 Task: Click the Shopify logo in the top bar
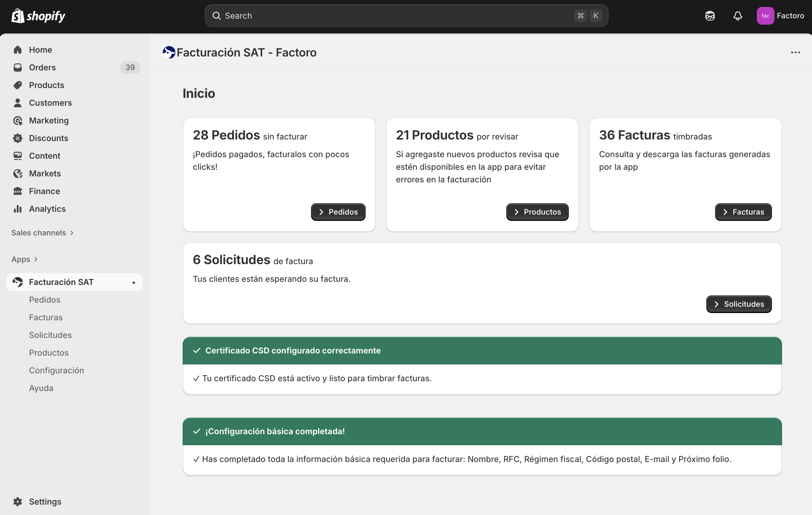(38, 16)
